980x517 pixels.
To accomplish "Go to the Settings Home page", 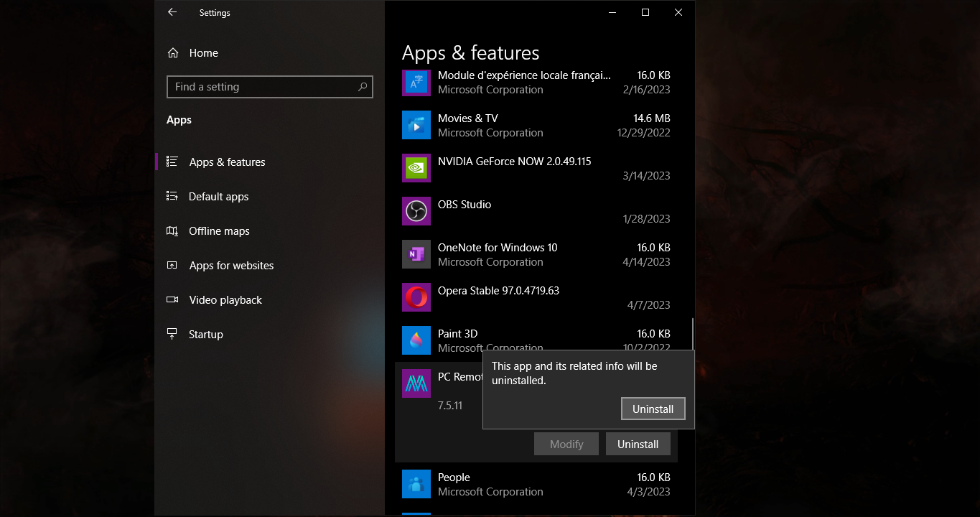I will click(x=270, y=53).
